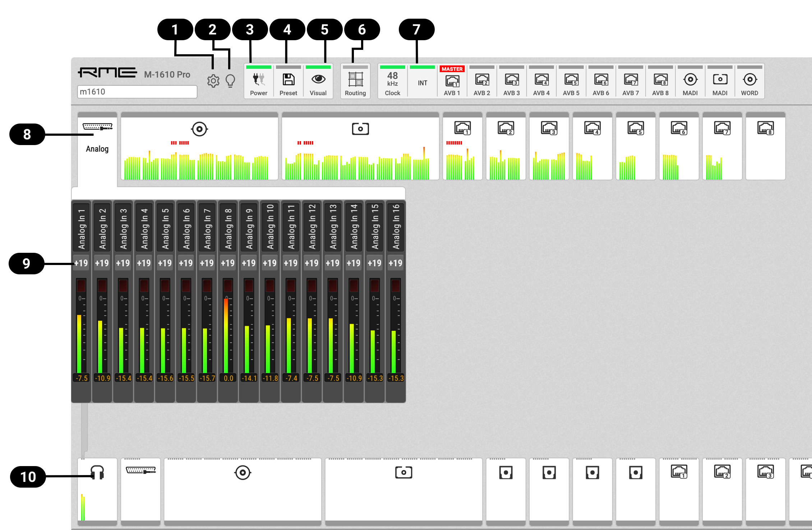Open the Preset floppy disk section
Screen dimensions: 812x530
coord(288,81)
